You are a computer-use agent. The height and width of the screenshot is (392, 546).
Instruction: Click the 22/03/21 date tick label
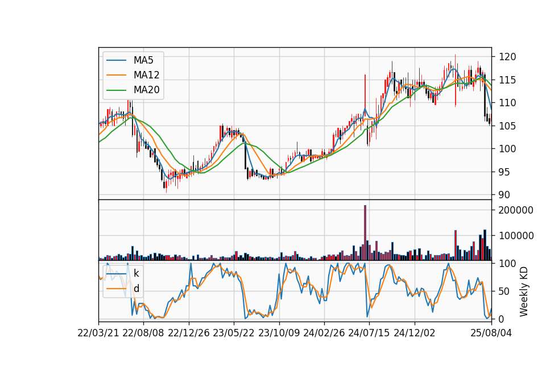point(98,333)
